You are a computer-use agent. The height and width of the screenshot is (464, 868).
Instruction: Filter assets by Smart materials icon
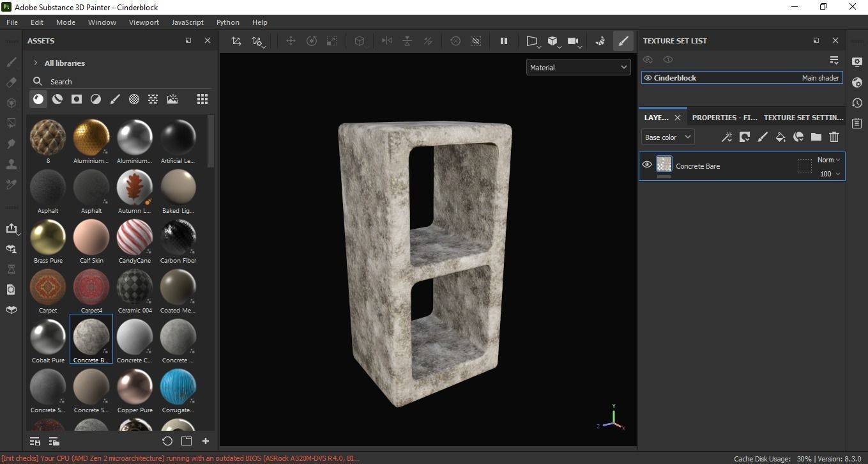[57, 99]
